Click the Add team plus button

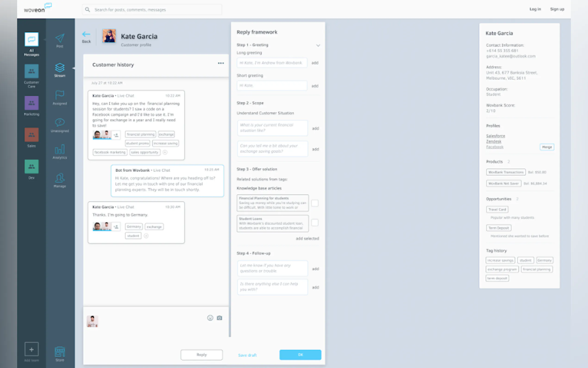click(x=31, y=349)
